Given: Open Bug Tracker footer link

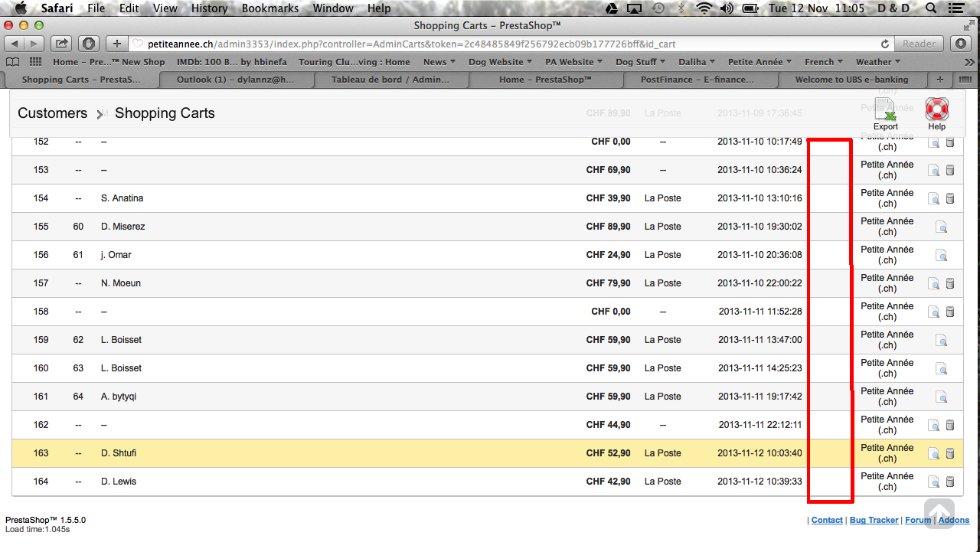Looking at the screenshot, I should click(874, 521).
